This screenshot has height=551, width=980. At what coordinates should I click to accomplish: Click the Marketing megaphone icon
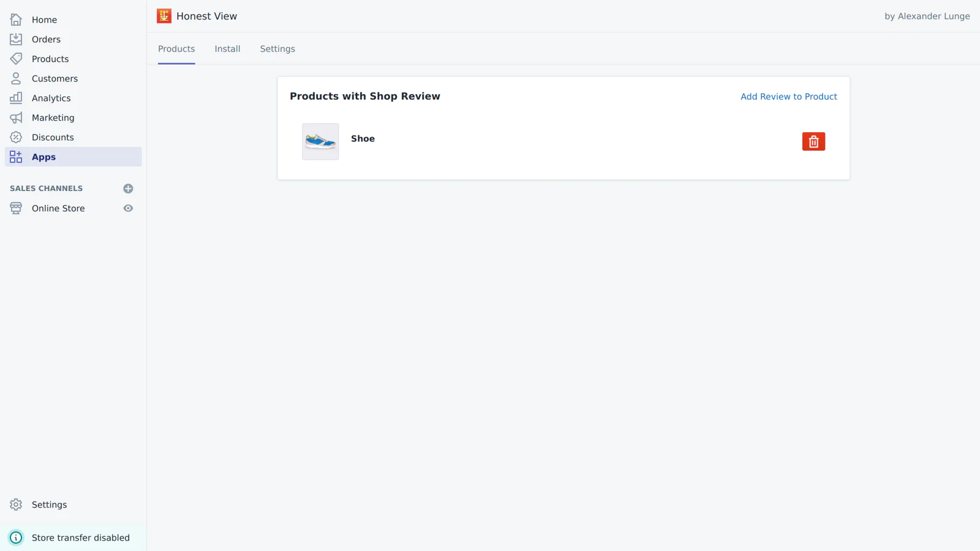coord(16,118)
